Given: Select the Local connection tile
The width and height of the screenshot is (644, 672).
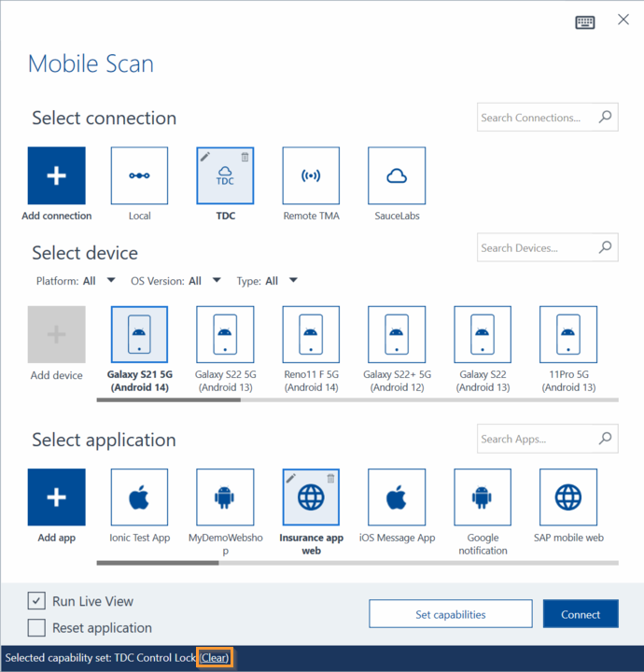Looking at the screenshot, I should click(x=139, y=175).
